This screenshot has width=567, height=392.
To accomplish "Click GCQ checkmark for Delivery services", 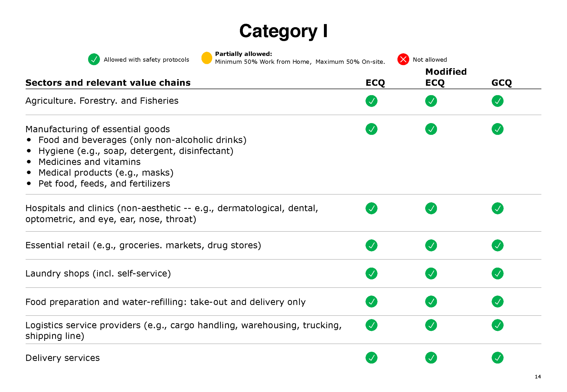I will point(498,358).
